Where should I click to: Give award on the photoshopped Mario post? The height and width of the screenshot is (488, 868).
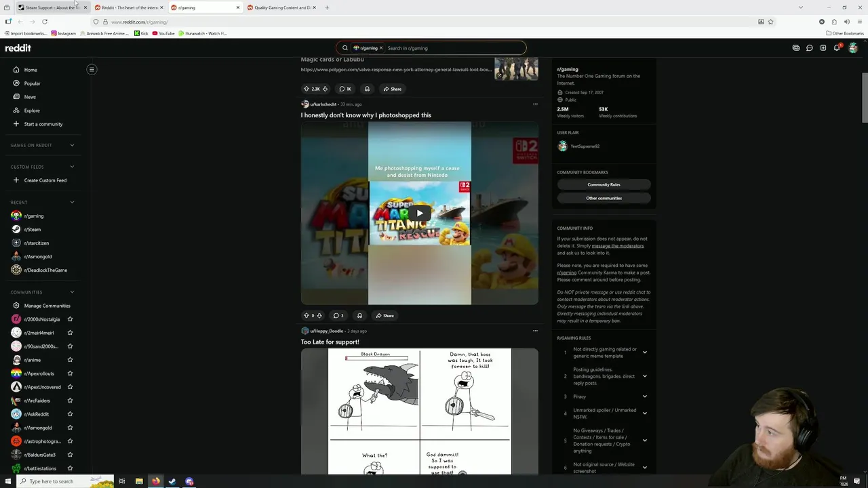[x=359, y=315]
